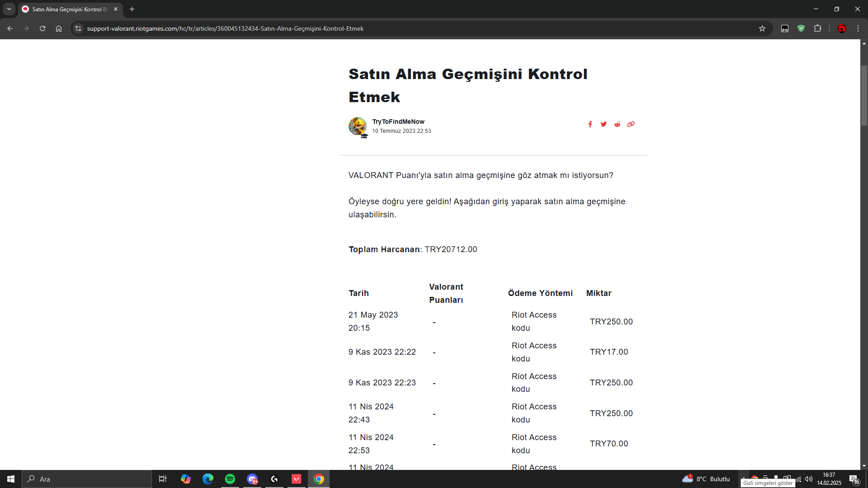Click the date 10 Temmuz 2023 22:53
The image size is (868, 488).
(x=401, y=131)
